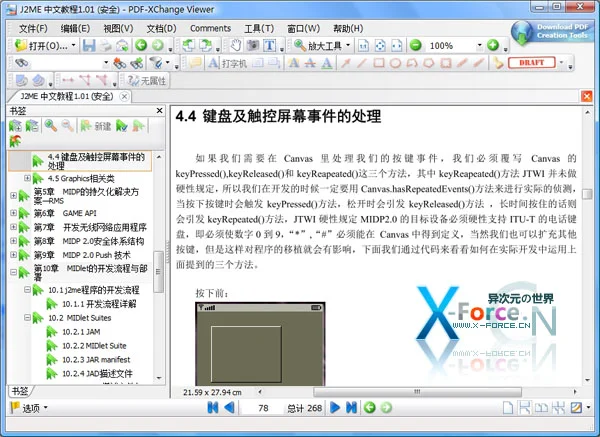Screen dimensions: 600x437
Task: Click find next binoculars icon
Action: click(136, 63)
